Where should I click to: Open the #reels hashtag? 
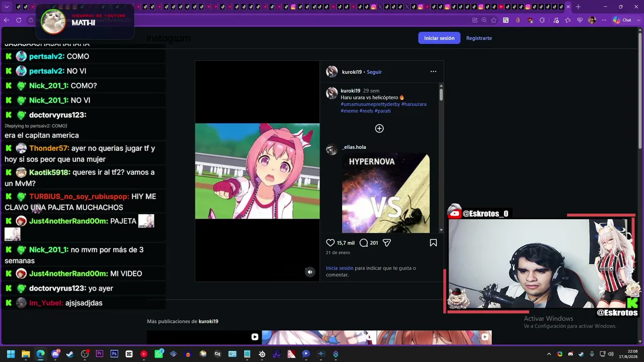tap(366, 111)
